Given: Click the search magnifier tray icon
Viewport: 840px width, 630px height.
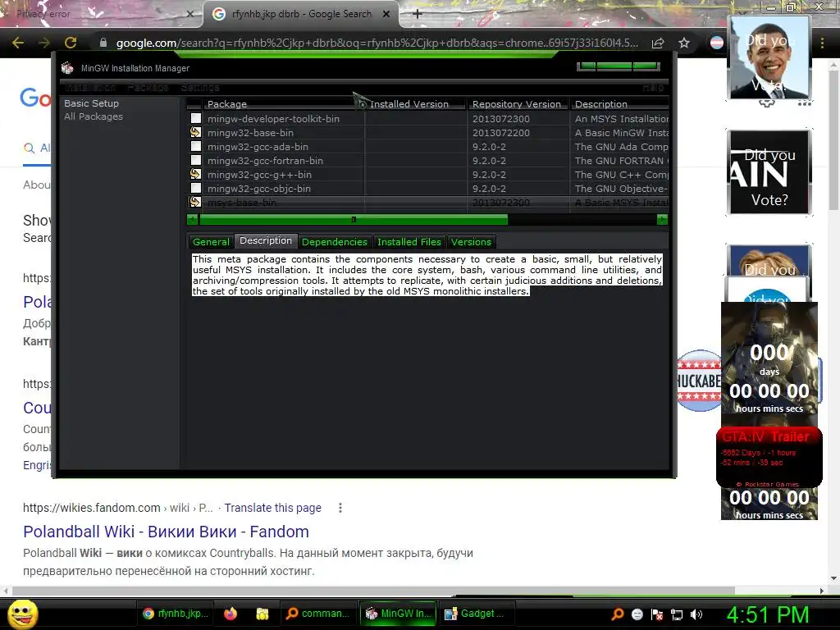Looking at the screenshot, I should click(x=617, y=614).
